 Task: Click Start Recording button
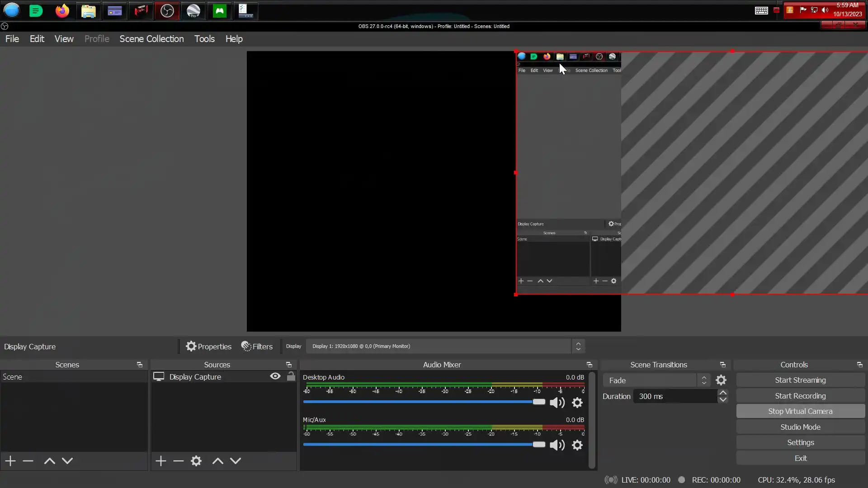800,396
